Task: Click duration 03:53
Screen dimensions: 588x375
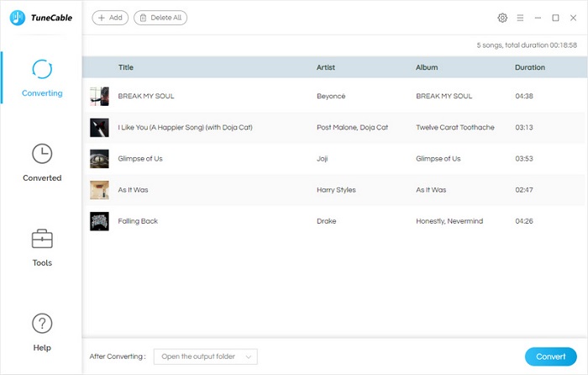Action: click(524, 158)
